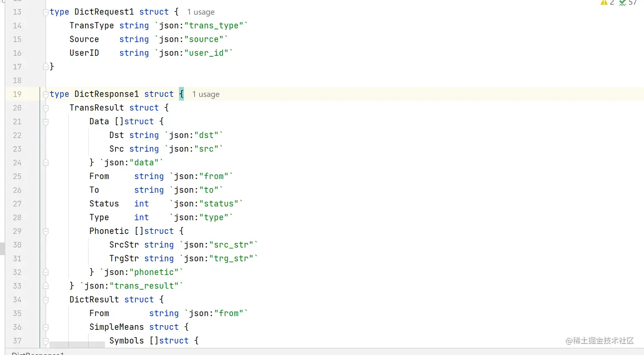Click the yellow warning triangle inspection icon

pyautogui.click(x=604, y=3)
